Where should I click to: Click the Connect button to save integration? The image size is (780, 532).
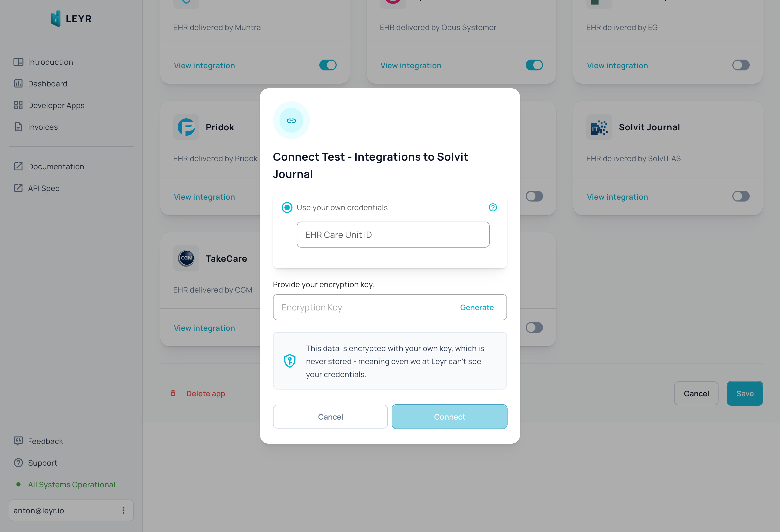tap(449, 416)
